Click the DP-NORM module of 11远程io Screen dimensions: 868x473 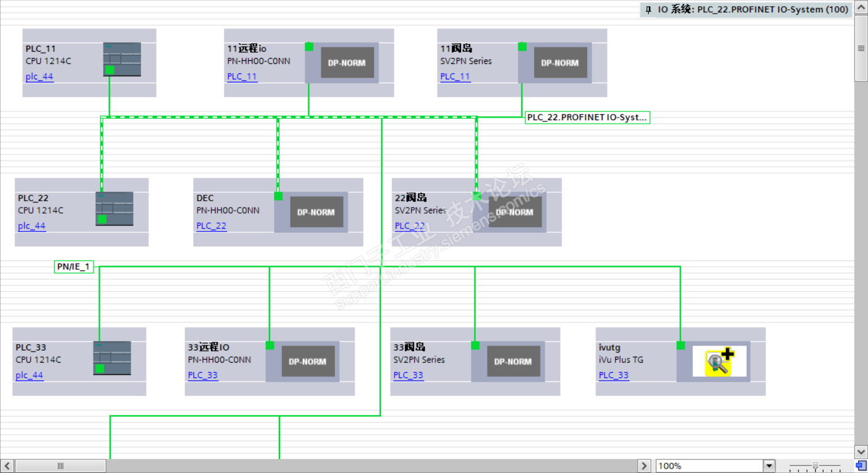[x=347, y=63]
